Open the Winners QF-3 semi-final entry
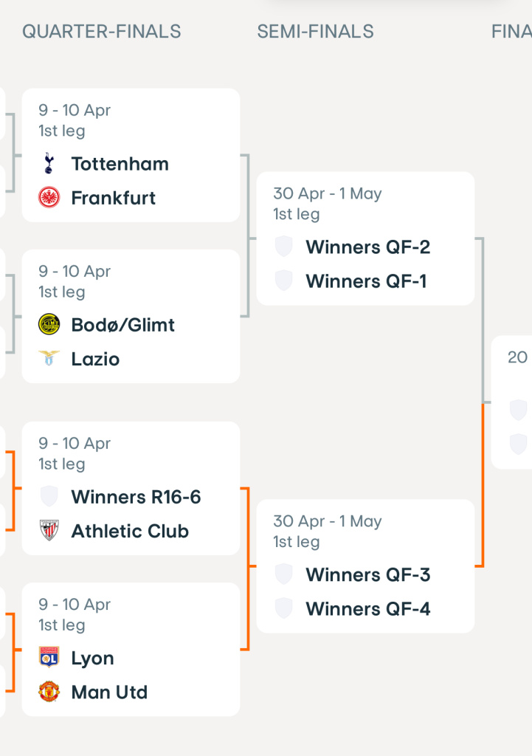The width and height of the screenshot is (532, 756). pos(367,575)
